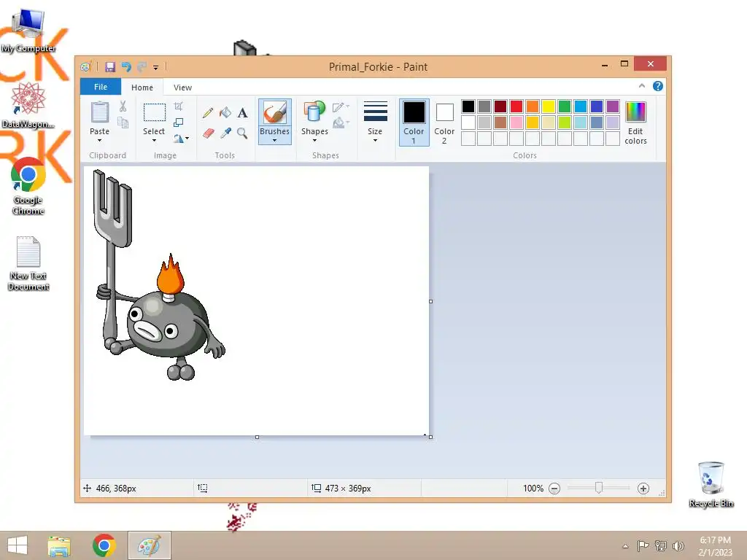Select the Recycle Bin desktop icon
Screen dimensions: 747x560
point(711,484)
